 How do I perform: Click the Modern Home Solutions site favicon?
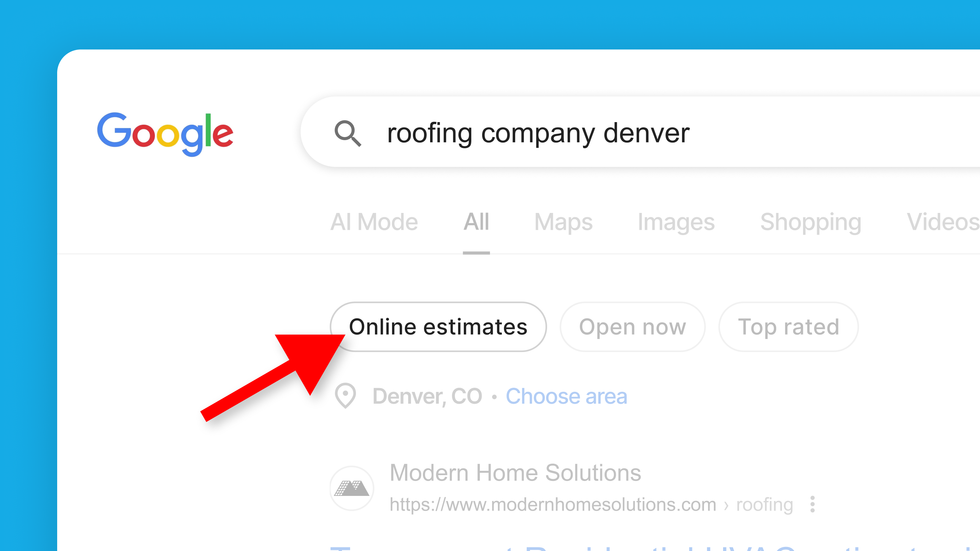[352, 488]
